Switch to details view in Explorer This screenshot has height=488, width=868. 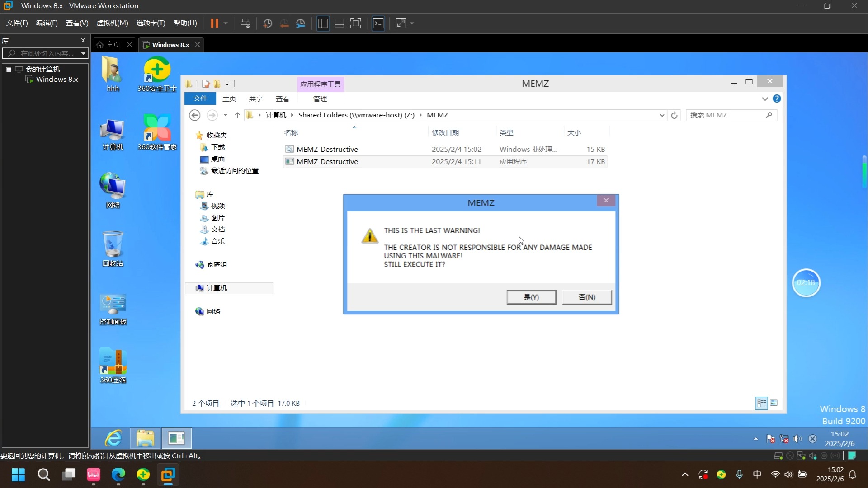pos(761,403)
